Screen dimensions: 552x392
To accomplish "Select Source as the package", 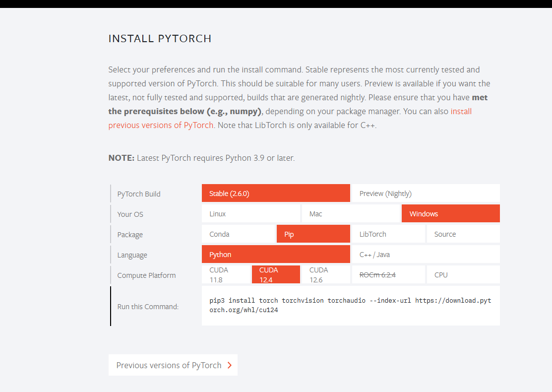I will [463, 234].
